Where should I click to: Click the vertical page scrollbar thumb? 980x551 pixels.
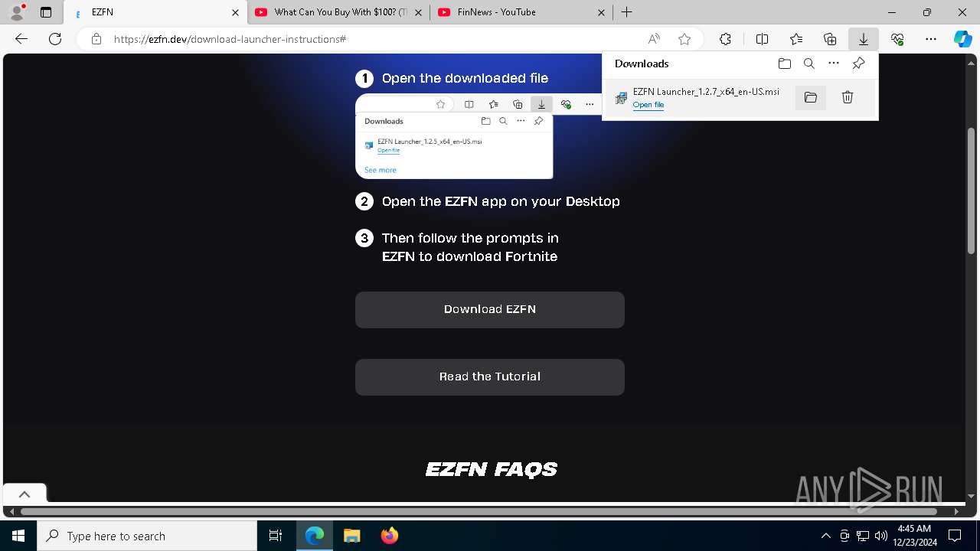point(972,191)
